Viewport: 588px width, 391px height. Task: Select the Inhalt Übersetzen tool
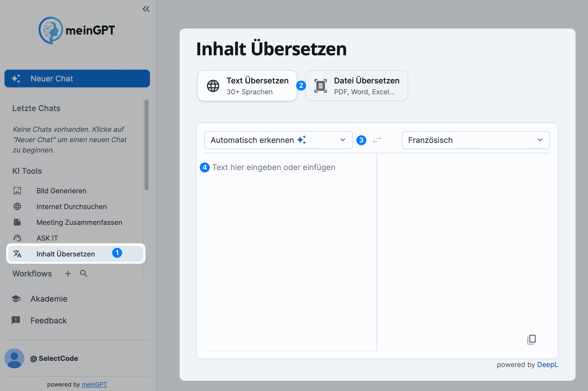66,254
